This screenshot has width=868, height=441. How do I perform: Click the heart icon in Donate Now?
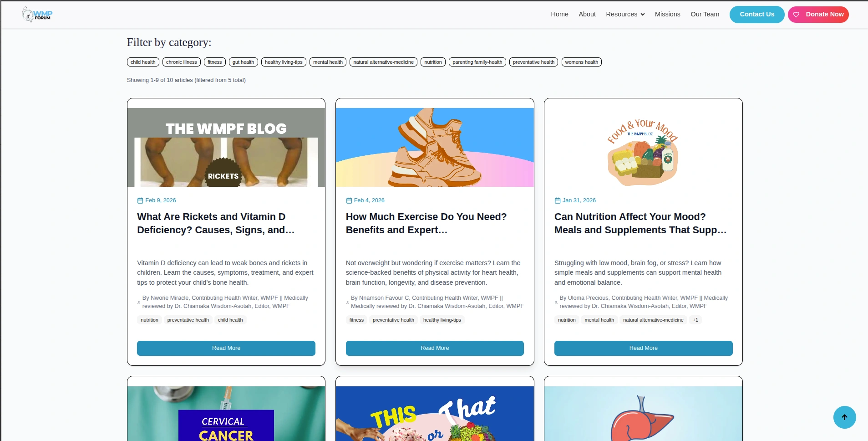click(x=796, y=15)
